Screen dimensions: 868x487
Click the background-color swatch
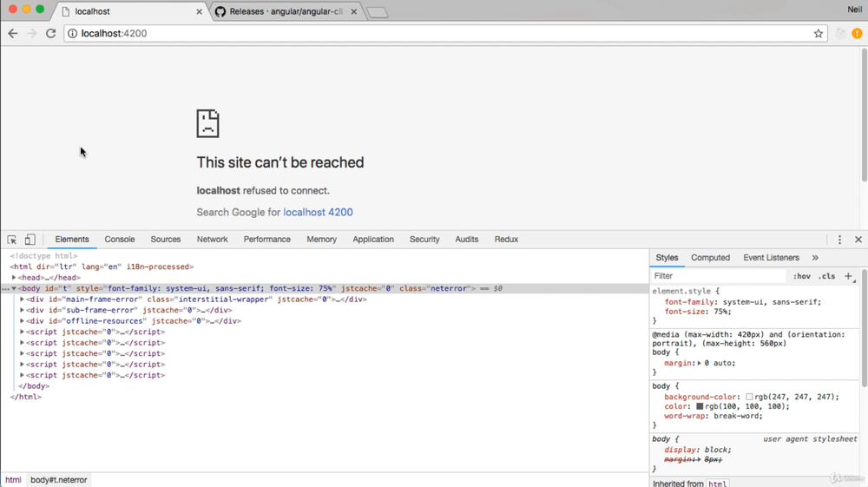click(749, 398)
